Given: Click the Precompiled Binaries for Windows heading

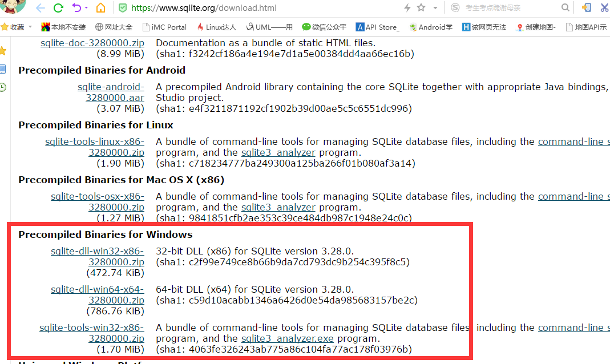Looking at the screenshot, I should pos(106,234).
